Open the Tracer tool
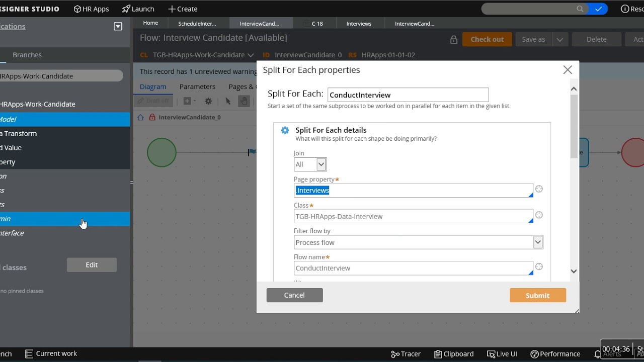Viewport: 644px width, 362px height. 406,354
